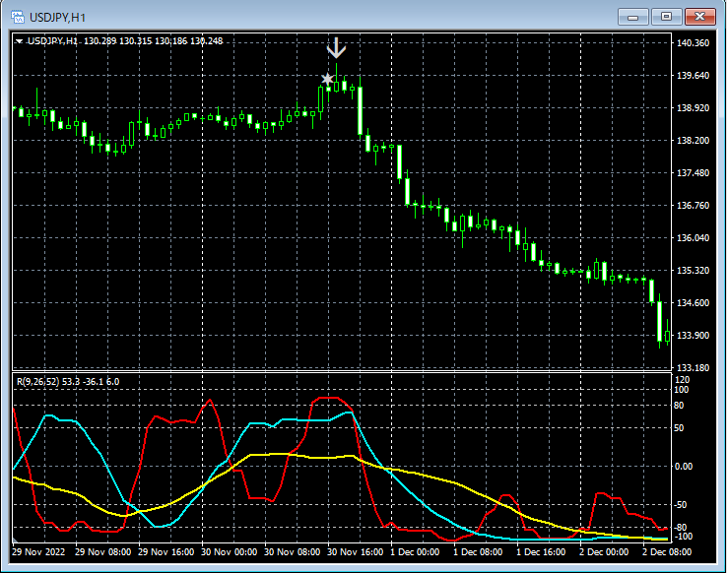Close the USDJPY,H1 chart window
The width and height of the screenshot is (728, 573).
[x=699, y=16]
